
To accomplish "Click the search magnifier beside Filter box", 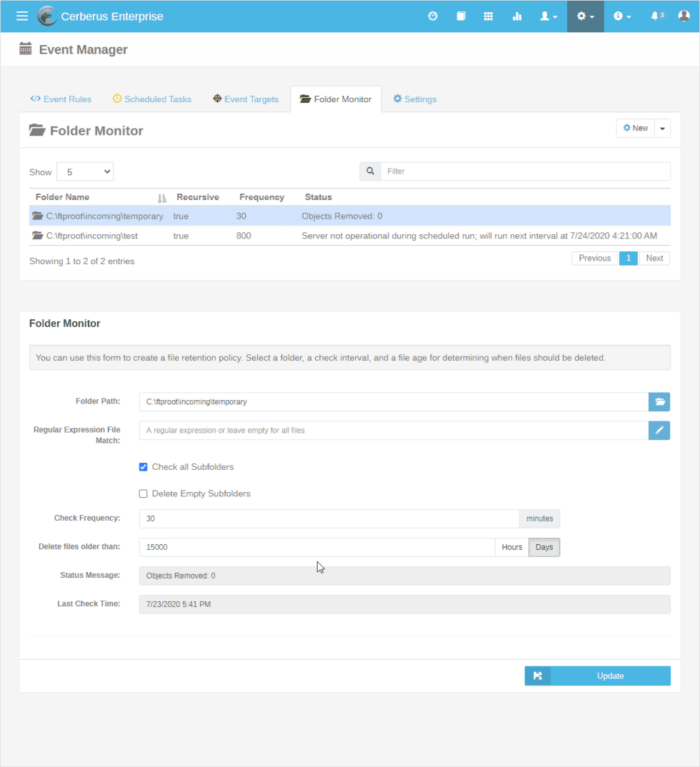I will point(370,171).
